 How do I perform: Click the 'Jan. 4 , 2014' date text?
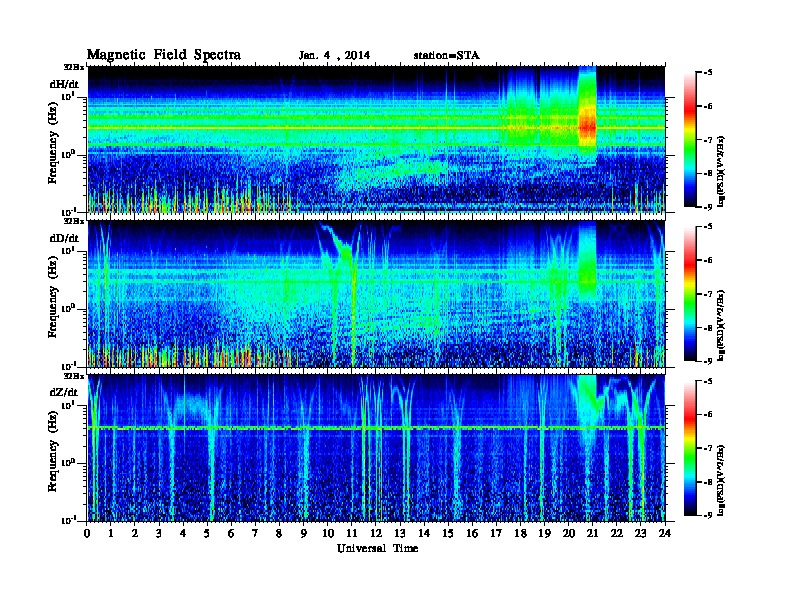click(x=334, y=56)
